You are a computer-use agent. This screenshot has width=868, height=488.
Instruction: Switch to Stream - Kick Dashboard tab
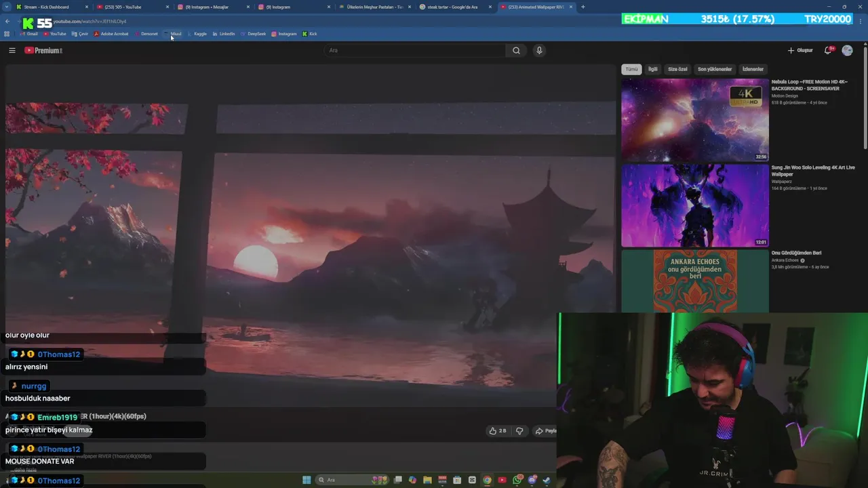tap(52, 7)
